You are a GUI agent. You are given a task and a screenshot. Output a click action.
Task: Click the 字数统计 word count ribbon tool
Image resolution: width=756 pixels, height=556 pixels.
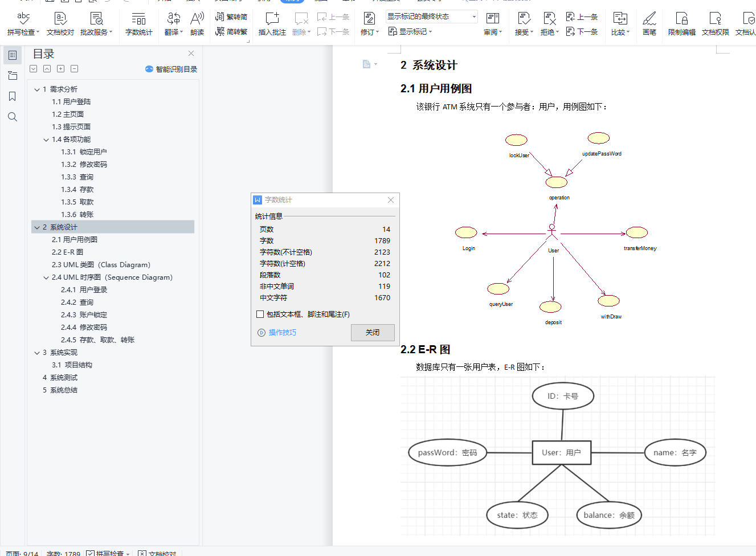tap(139, 24)
